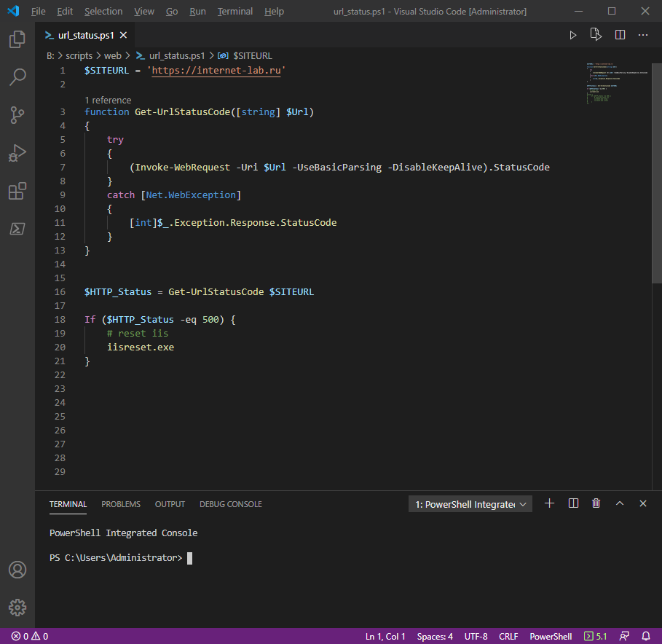Image resolution: width=662 pixels, height=644 pixels.
Task: Create a new terminal with plus icon
Action: (x=549, y=503)
